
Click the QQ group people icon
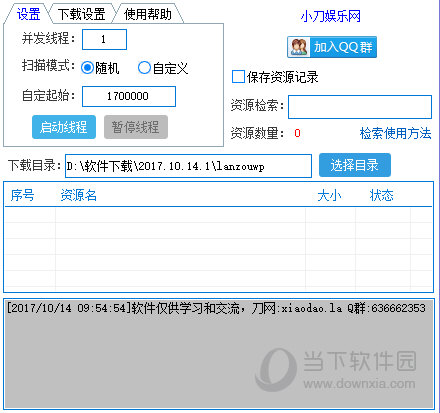click(x=299, y=47)
